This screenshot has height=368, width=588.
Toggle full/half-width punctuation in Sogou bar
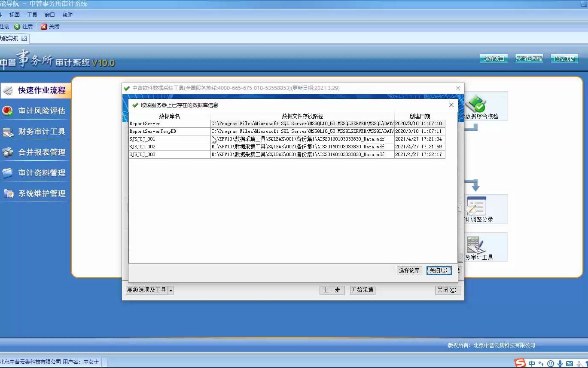(x=541, y=362)
